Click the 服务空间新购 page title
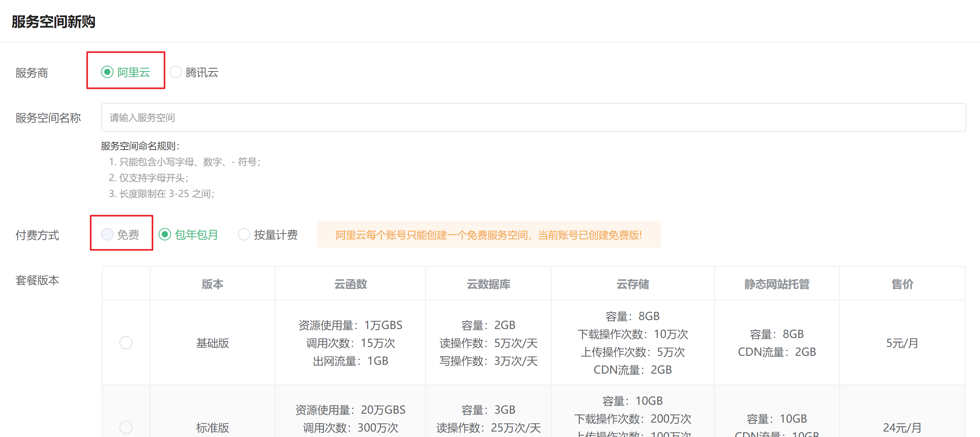 tap(53, 21)
